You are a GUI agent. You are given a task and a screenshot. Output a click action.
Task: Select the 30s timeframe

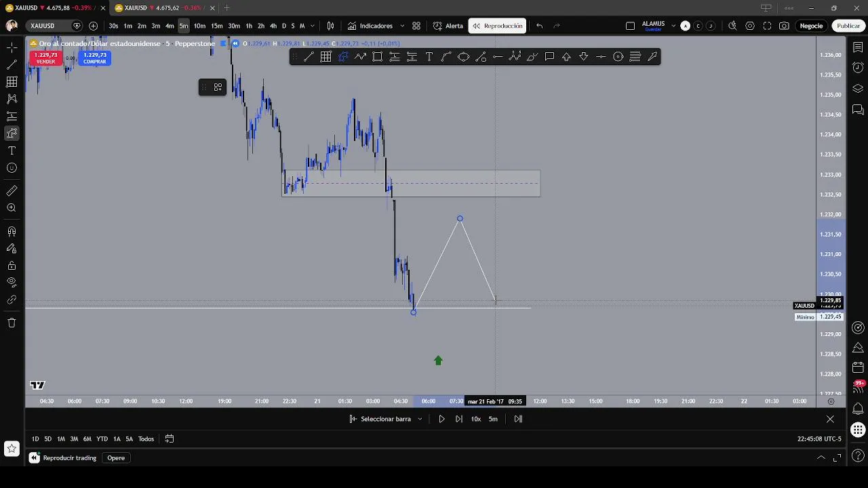click(x=113, y=26)
